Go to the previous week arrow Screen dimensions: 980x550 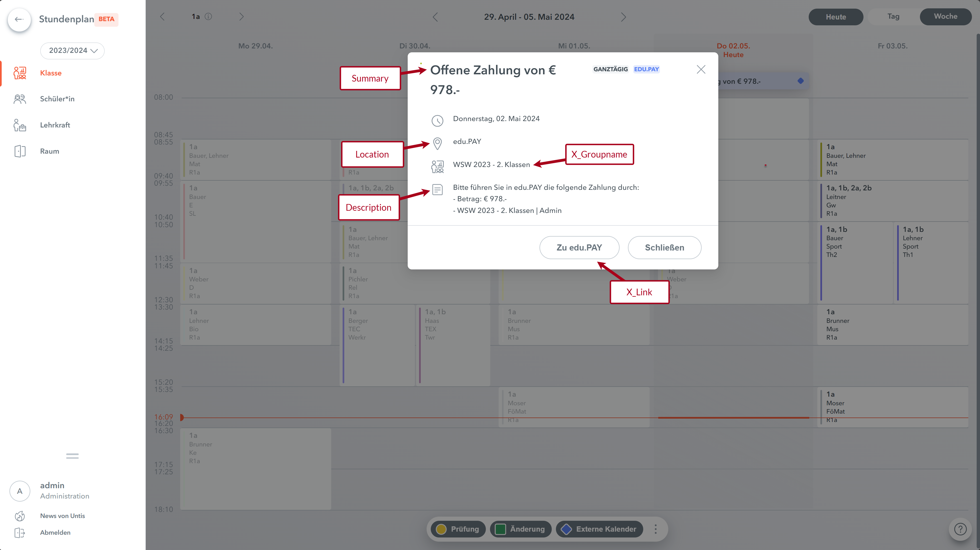click(435, 17)
